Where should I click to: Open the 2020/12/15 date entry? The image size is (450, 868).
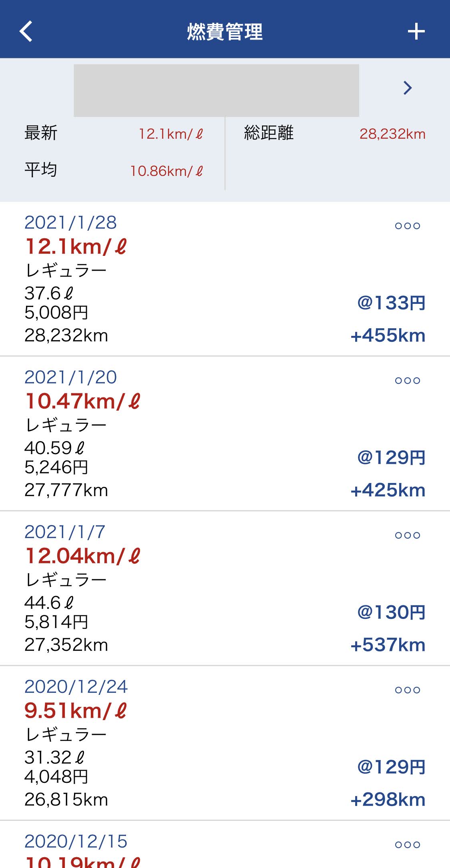76,842
